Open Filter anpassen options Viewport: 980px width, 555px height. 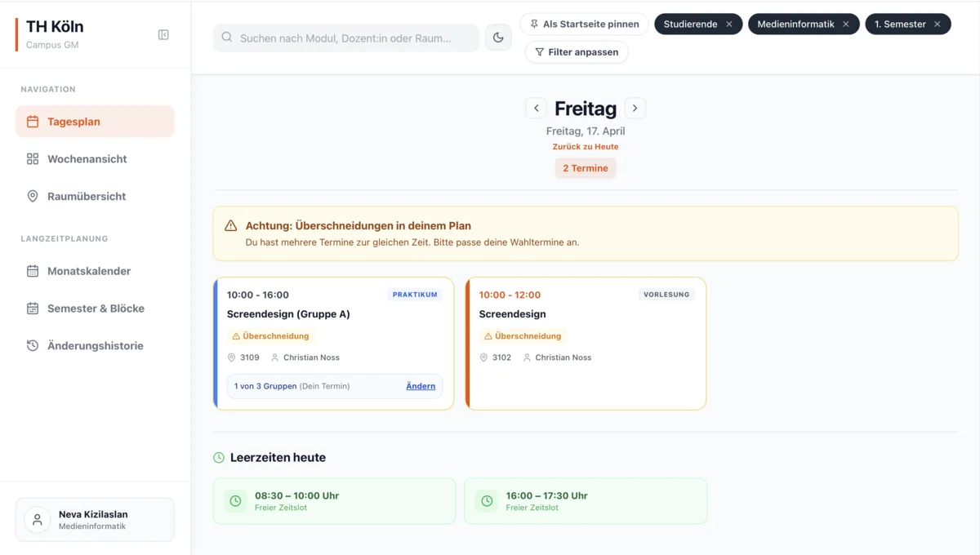pos(577,52)
